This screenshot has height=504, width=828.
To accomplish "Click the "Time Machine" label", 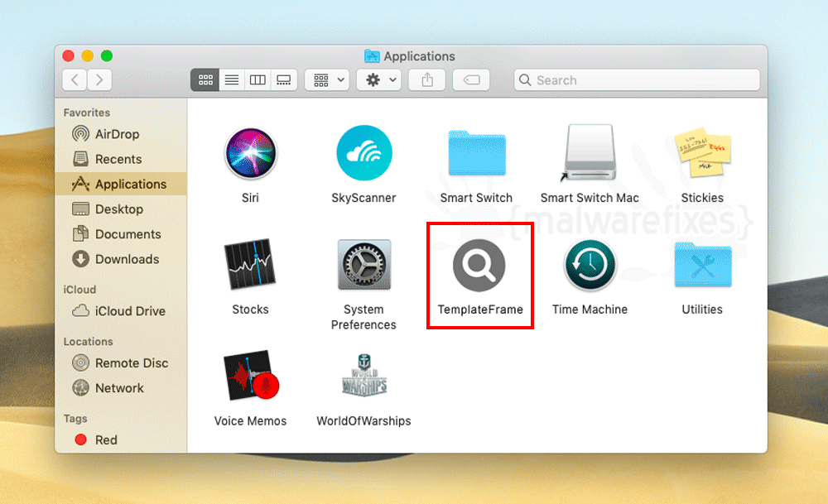I will pyautogui.click(x=590, y=310).
